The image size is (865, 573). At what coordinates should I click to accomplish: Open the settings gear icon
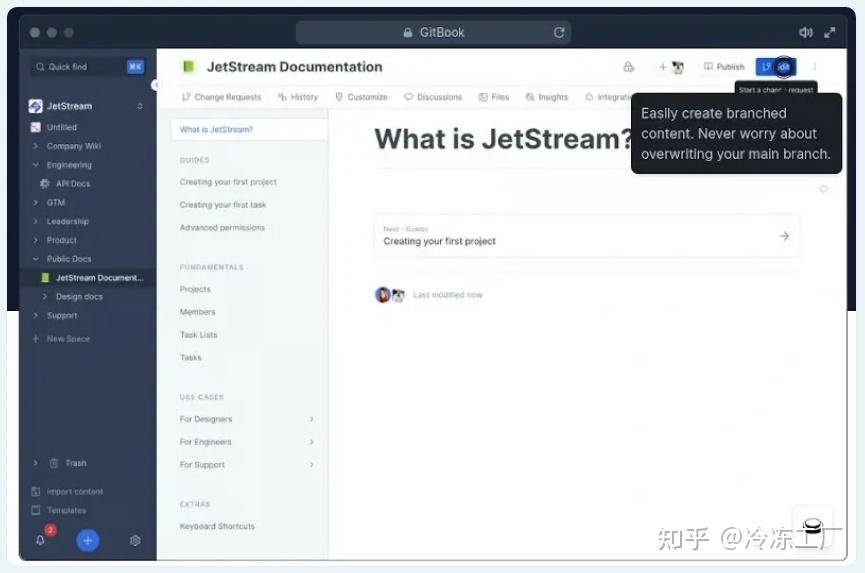[x=135, y=540]
